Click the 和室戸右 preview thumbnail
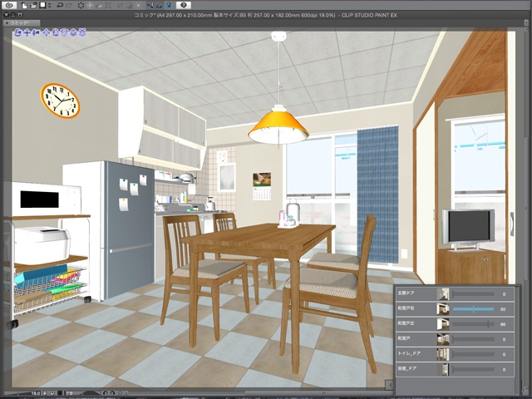This screenshot has width=532, height=399. click(443, 309)
